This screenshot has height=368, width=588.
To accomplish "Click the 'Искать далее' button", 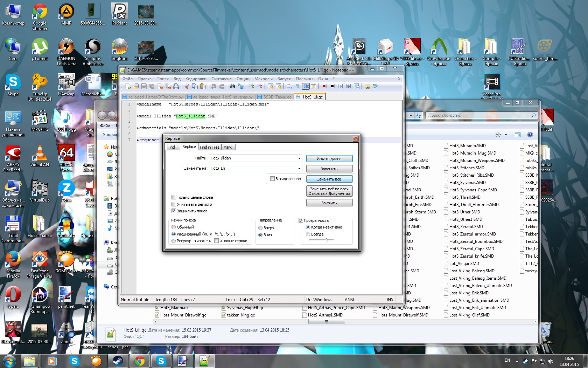I will click(x=329, y=159).
